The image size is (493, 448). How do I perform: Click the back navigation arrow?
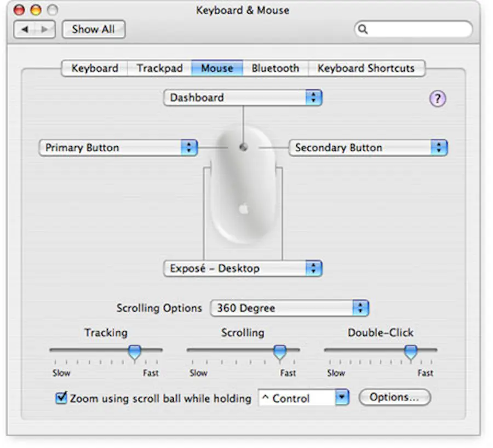pyautogui.click(x=25, y=29)
